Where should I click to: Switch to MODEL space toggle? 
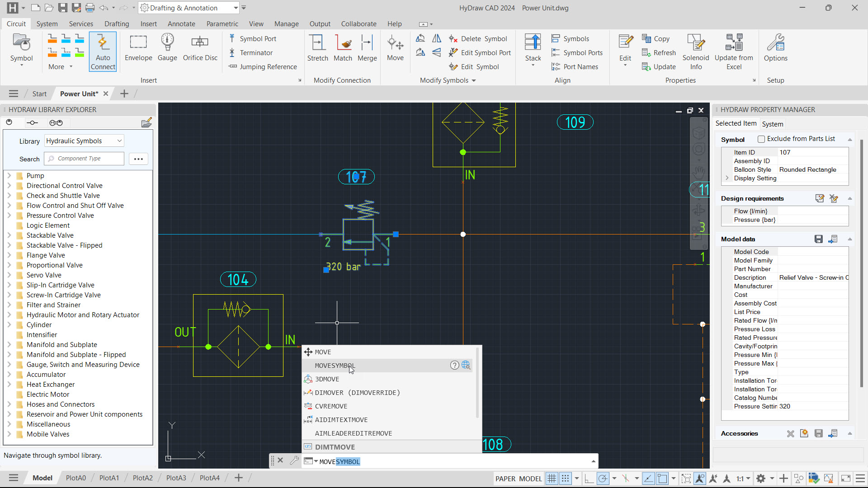[x=530, y=479]
